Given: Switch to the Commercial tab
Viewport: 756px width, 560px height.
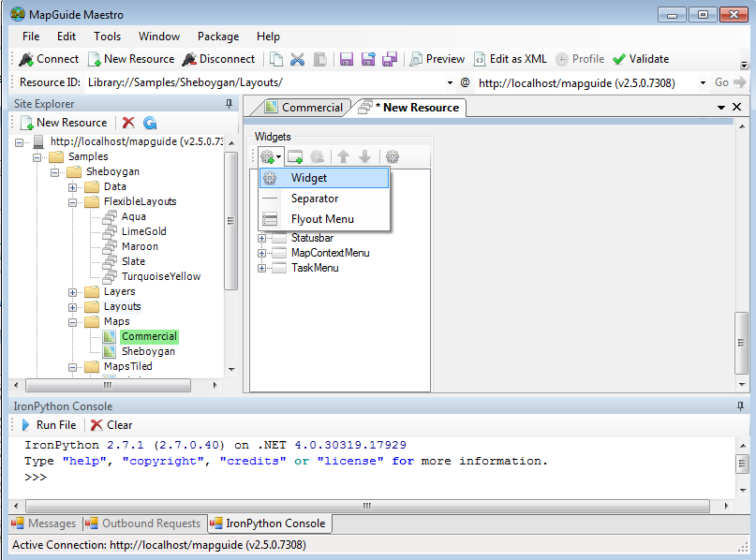Looking at the screenshot, I should 304,108.
